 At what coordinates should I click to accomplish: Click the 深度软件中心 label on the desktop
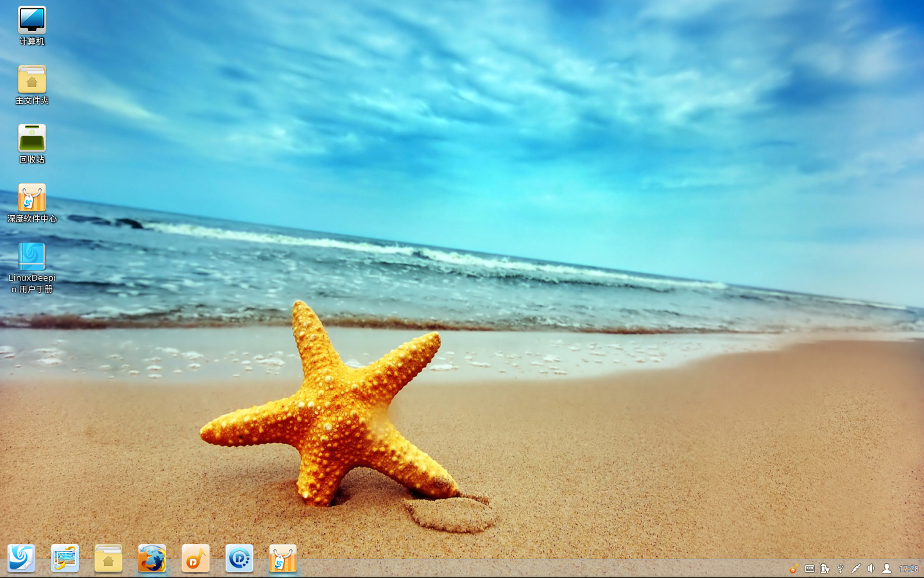click(32, 218)
